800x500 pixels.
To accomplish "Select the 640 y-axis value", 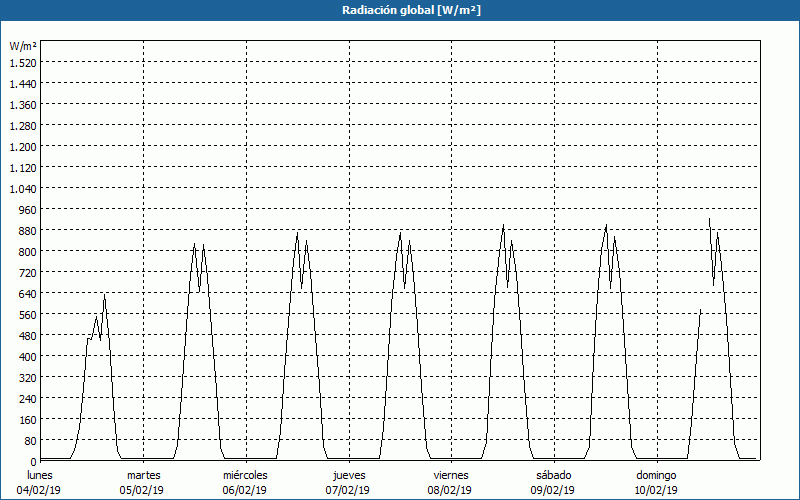I will pyautogui.click(x=28, y=293).
